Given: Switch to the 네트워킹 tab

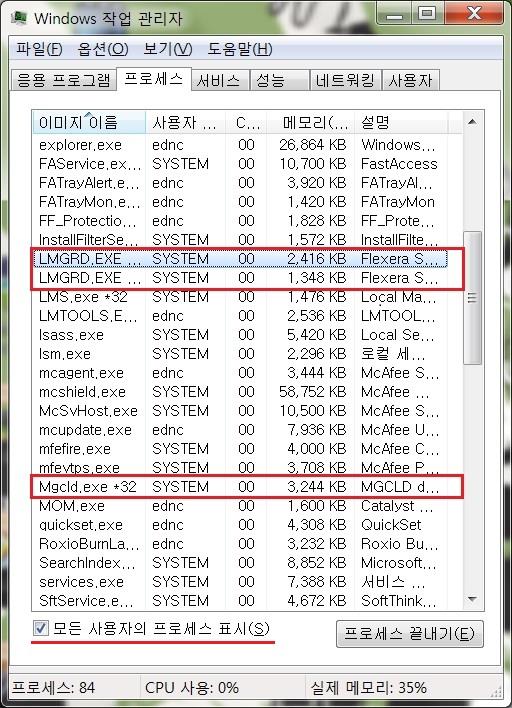Looking at the screenshot, I should point(346,80).
